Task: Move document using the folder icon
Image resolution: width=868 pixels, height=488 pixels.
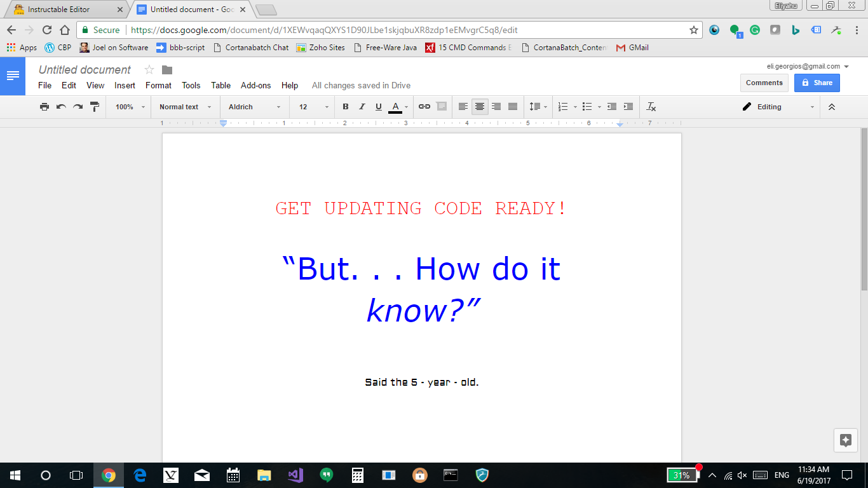Action: (x=167, y=70)
